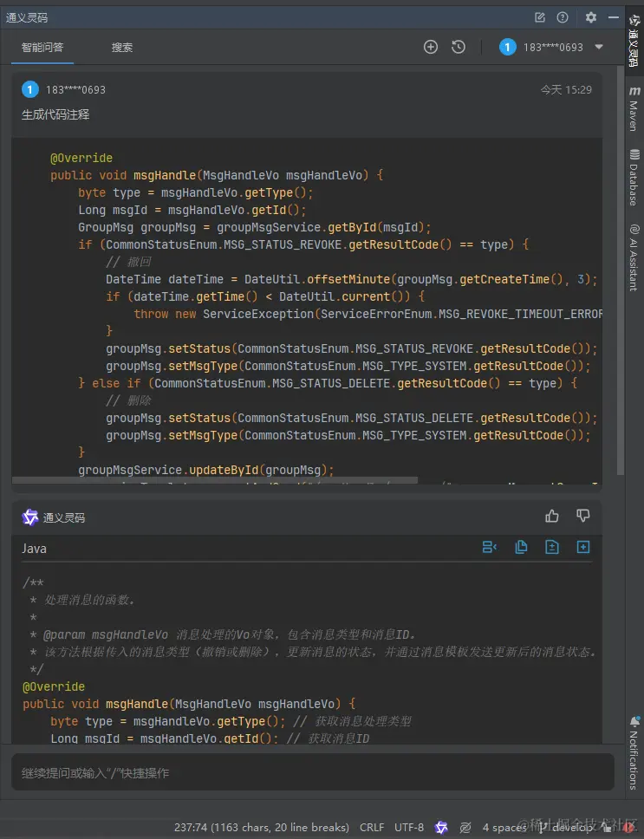Expand the account dropdown arrow beside 183****0693

[x=599, y=47]
